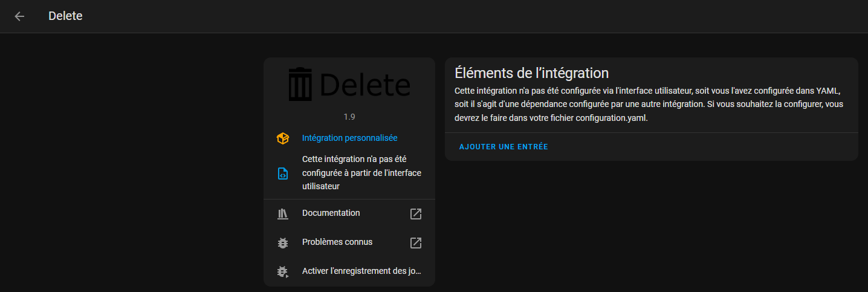Click the blue YAML file code icon

point(282,174)
